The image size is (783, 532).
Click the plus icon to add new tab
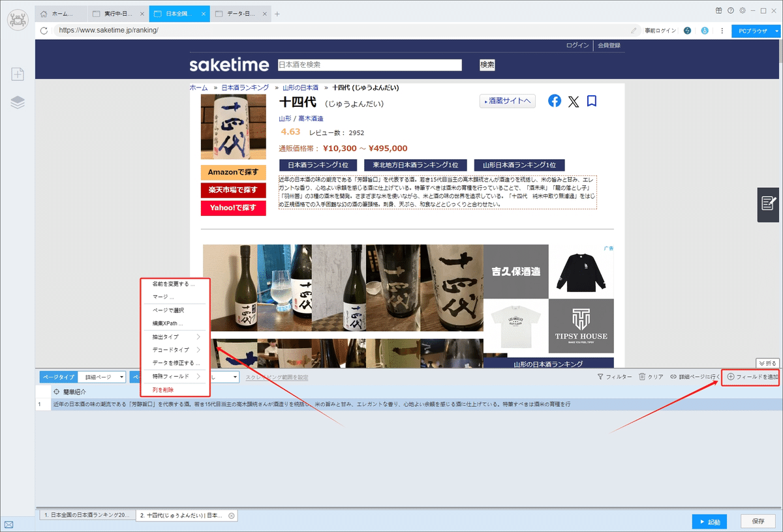pos(277,14)
